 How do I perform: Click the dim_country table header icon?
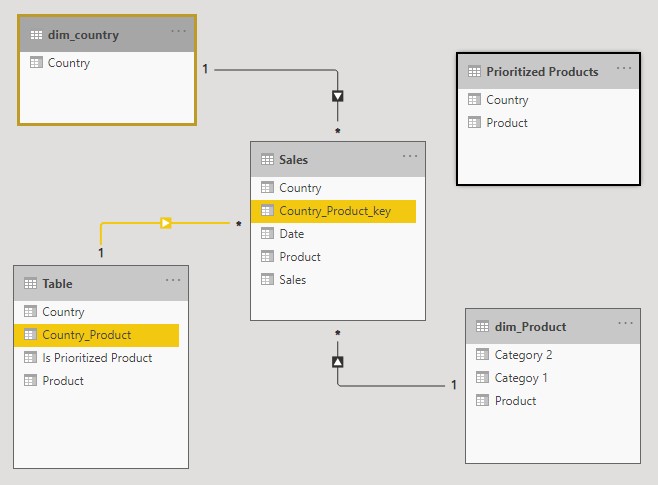tap(37, 35)
